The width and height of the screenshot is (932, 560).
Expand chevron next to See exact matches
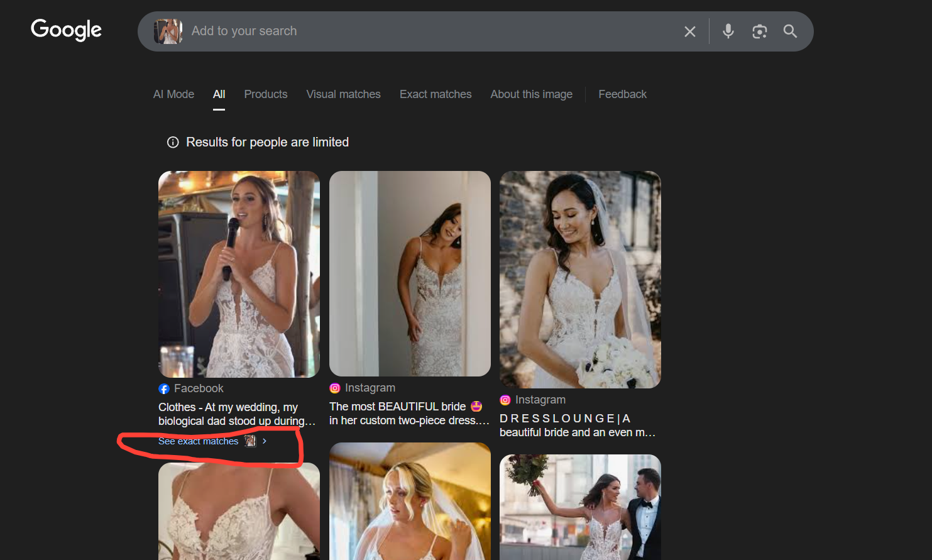265,441
